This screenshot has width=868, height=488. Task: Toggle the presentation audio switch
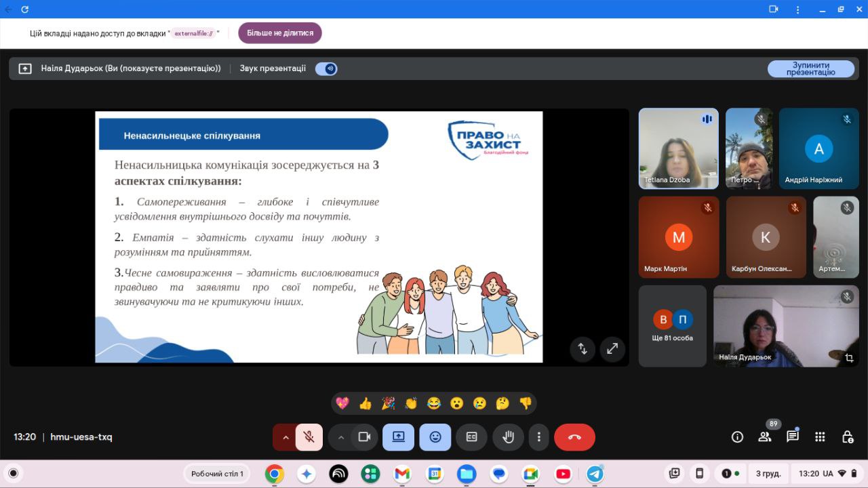click(x=326, y=68)
